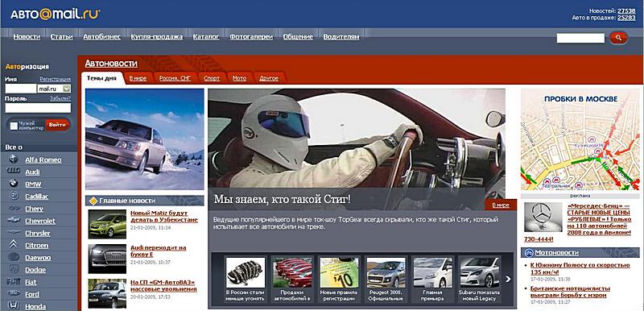Open the mail.ru domain dropdown
Viewport: 644px width, 311px height.
67,89
